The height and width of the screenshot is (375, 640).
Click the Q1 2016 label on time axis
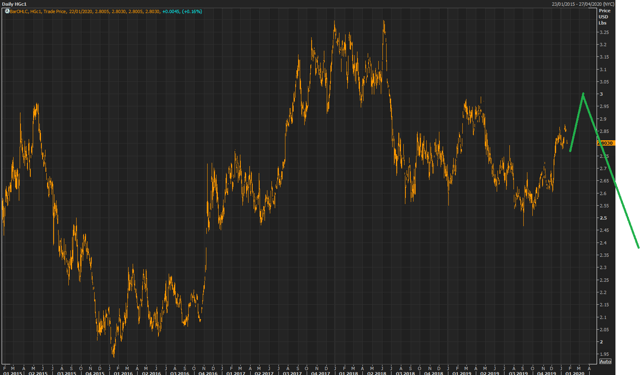pyautogui.click(x=123, y=373)
